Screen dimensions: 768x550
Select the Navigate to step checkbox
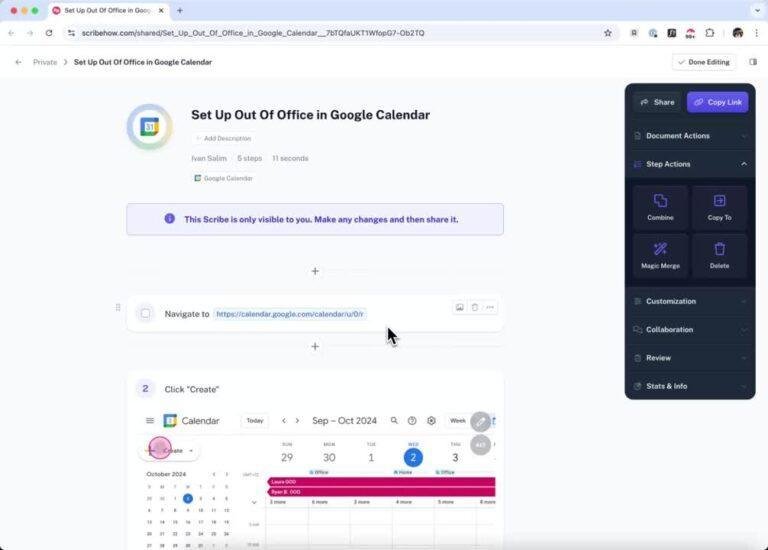145,313
